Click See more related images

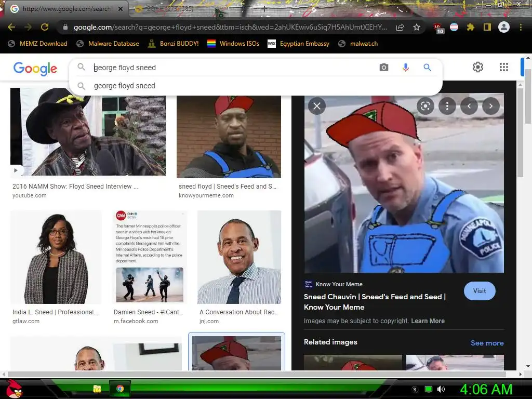pos(487,343)
